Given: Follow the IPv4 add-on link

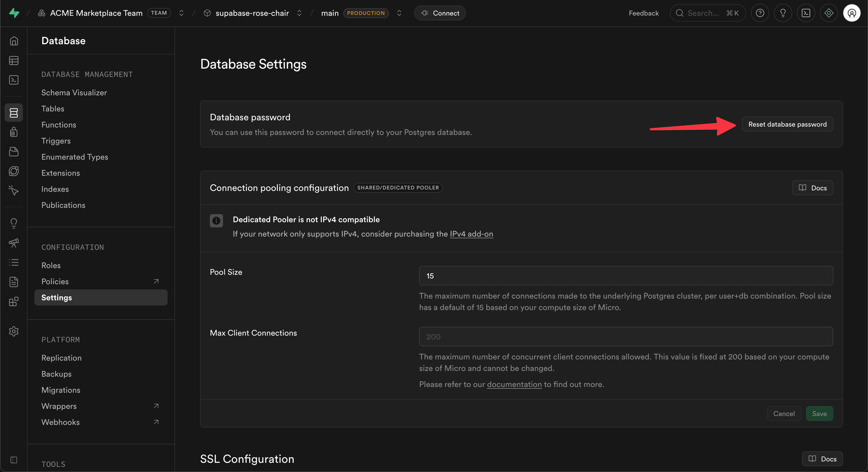Looking at the screenshot, I should [471, 234].
